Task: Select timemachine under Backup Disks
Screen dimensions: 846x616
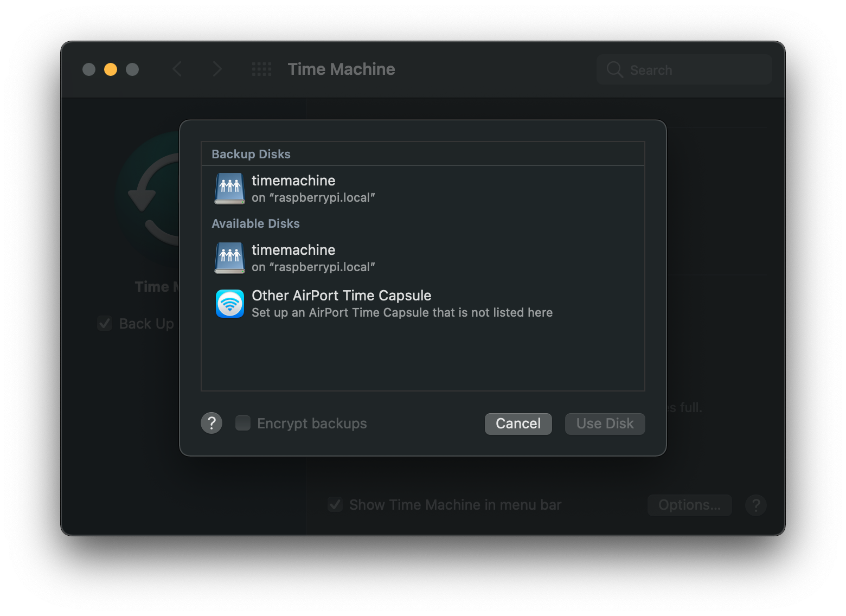Action: [x=423, y=189]
